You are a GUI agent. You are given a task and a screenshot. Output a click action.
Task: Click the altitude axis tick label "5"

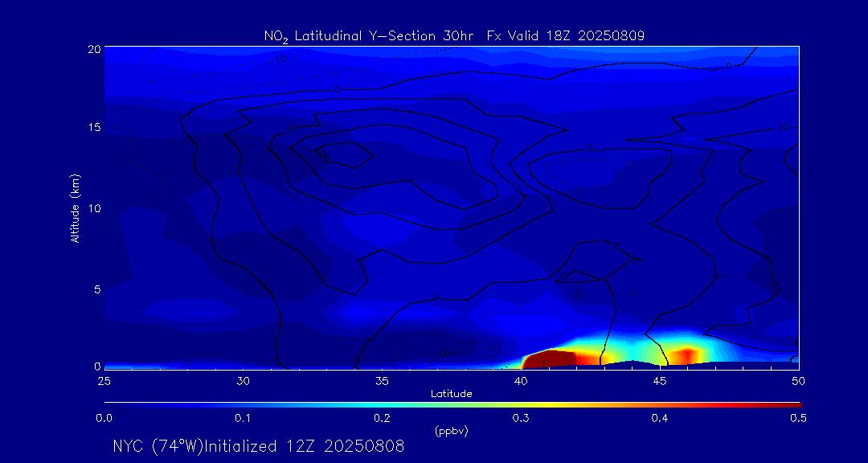click(97, 289)
